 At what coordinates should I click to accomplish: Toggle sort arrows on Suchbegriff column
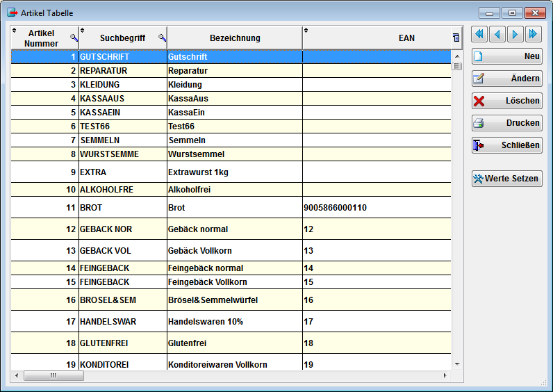click(82, 30)
